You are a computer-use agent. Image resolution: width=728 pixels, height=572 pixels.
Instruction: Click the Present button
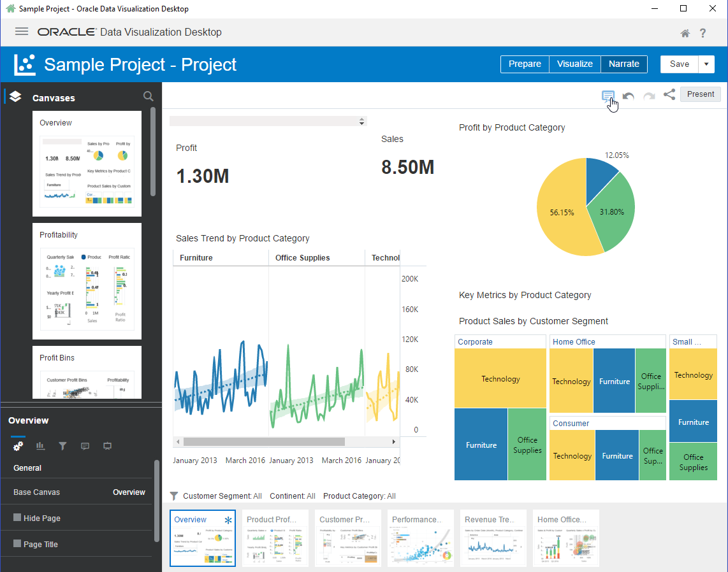click(700, 94)
